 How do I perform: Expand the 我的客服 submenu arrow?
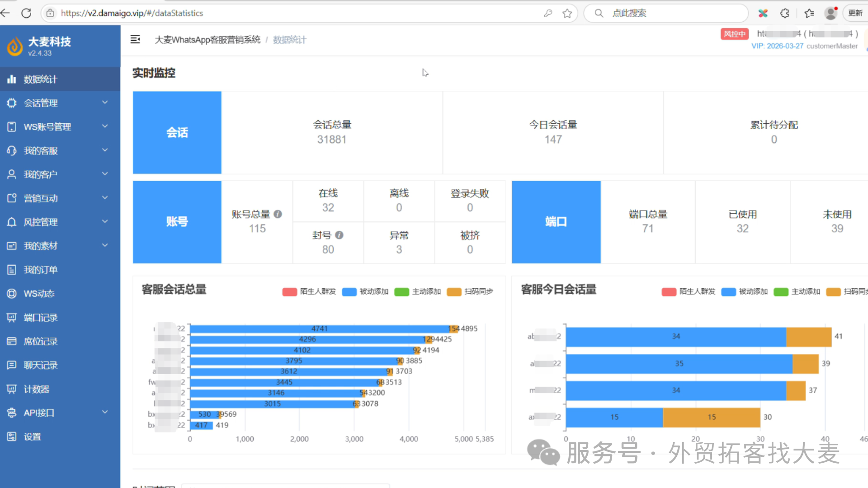[x=105, y=150]
